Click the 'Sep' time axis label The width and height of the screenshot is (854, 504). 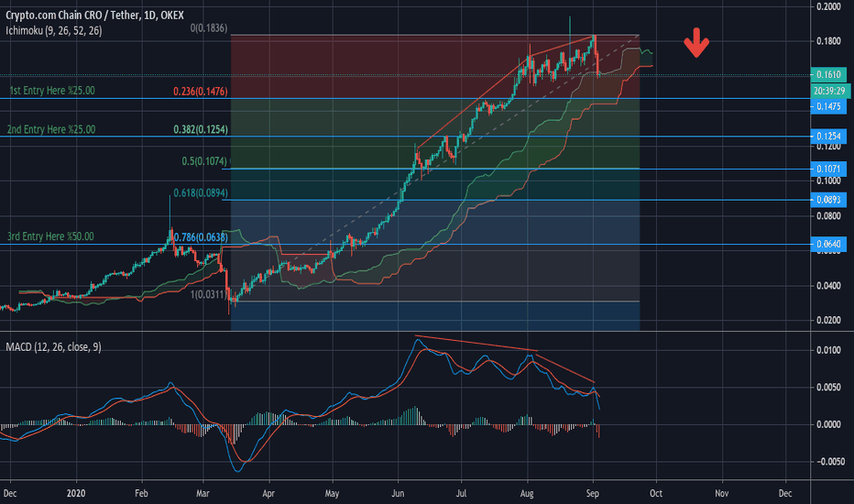tap(593, 493)
